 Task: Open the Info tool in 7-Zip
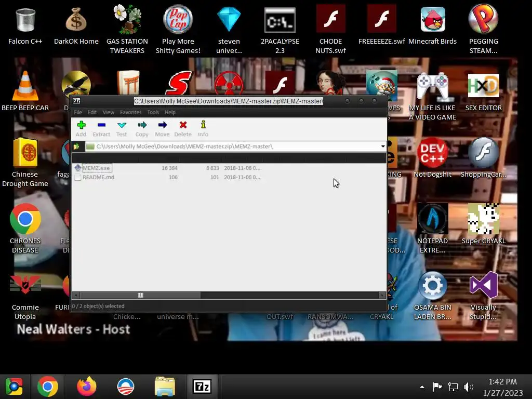click(x=203, y=129)
